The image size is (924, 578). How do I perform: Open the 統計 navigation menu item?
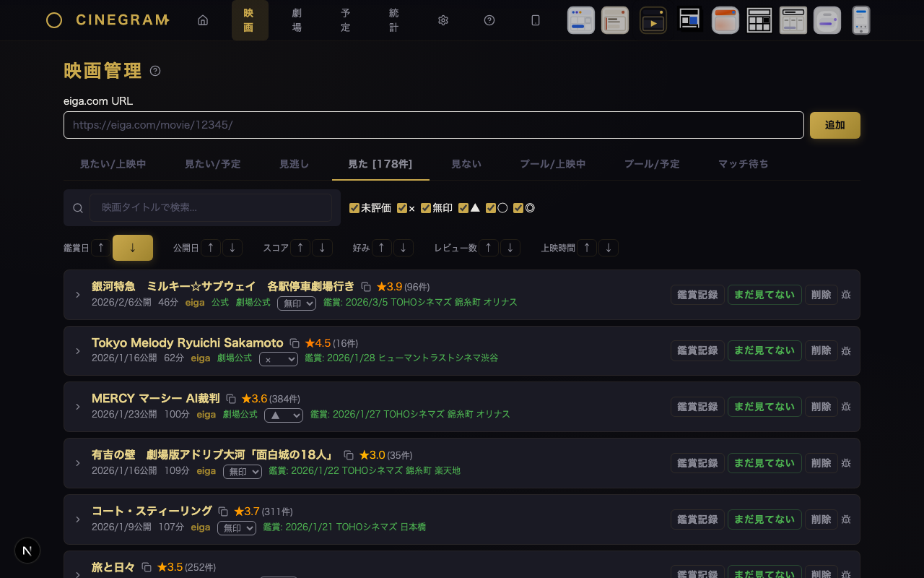pos(393,20)
